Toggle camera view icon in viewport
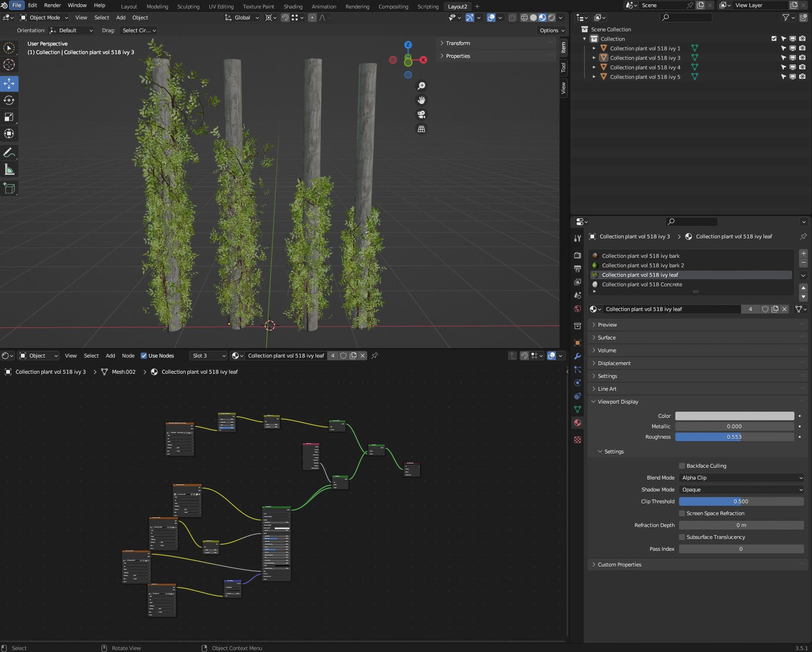 pos(421,114)
